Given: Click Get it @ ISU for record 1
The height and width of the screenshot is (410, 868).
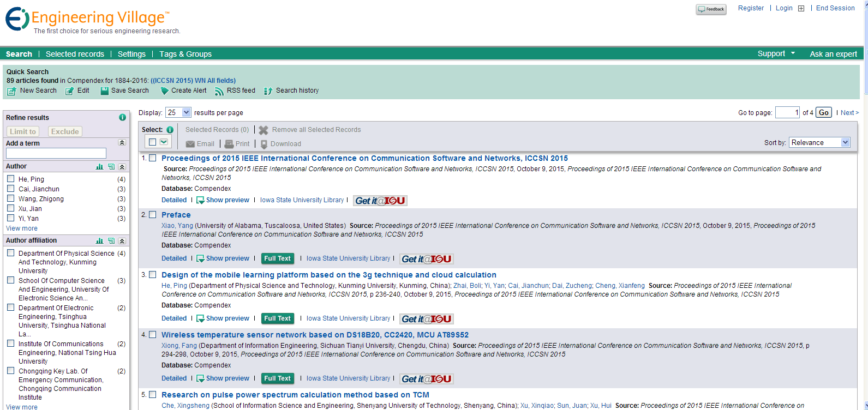Looking at the screenshot, I should (380, 201).
